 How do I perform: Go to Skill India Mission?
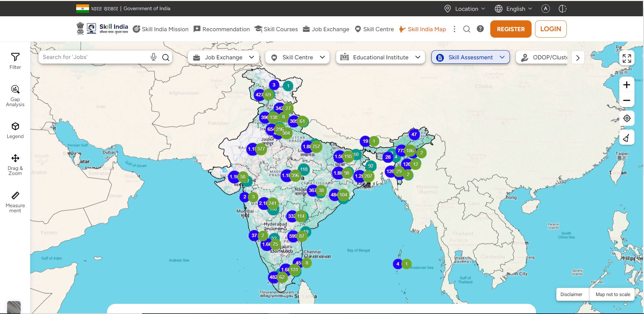click(160, 29)
